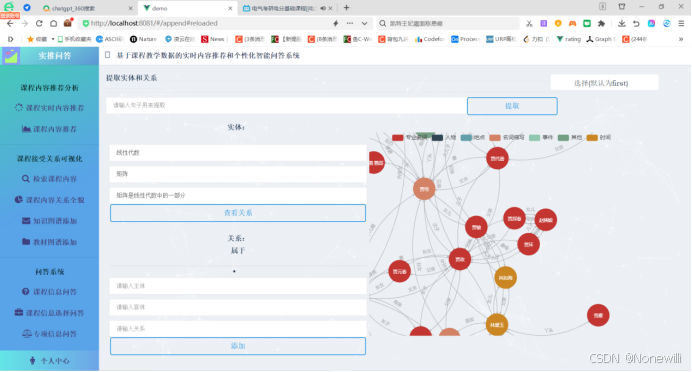Toggle the 地点 teal legend swatch

tap(466, 138)
